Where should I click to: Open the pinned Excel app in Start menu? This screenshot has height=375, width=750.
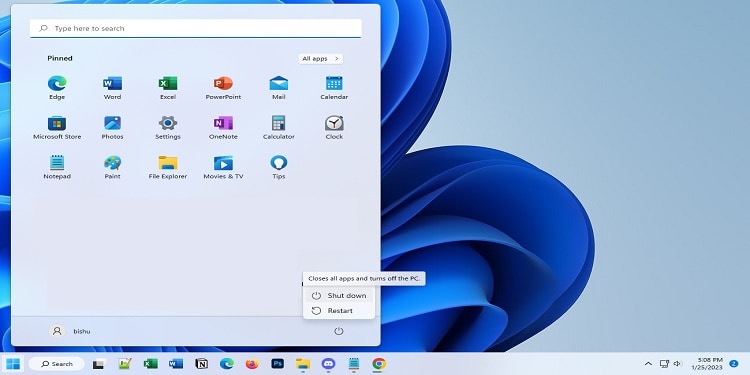tap(168, 88)
